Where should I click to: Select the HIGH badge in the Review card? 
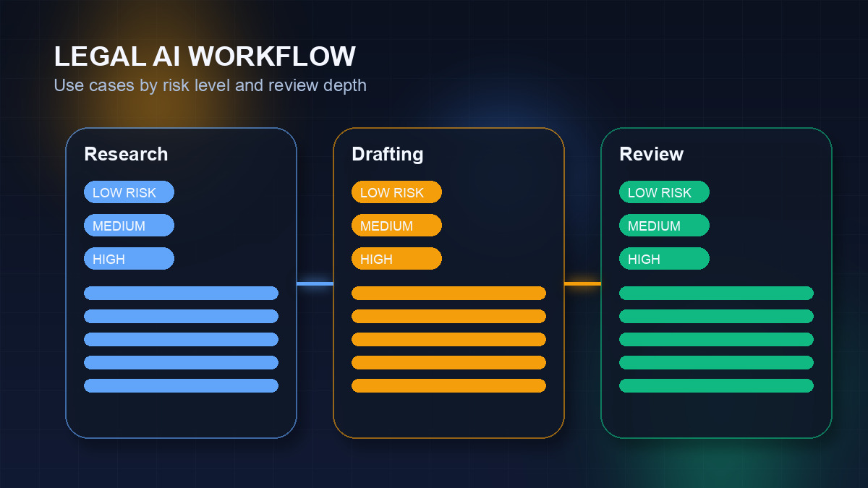click(664, 258)
